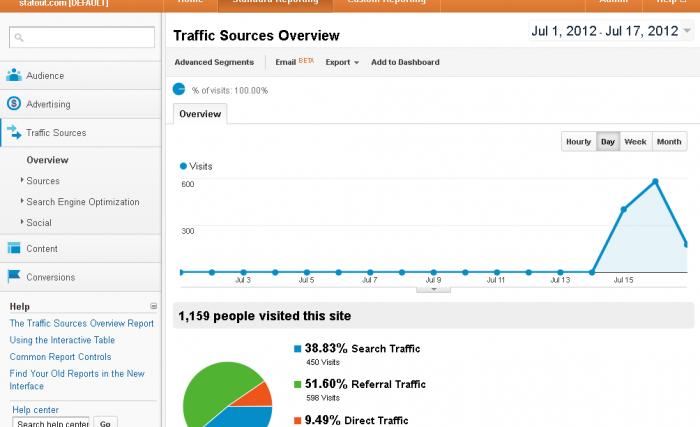Image resolution: width=700 pixels, height=427 pixels.
Task: Collapse the Help panel minus icon
Action: [154, 306]
